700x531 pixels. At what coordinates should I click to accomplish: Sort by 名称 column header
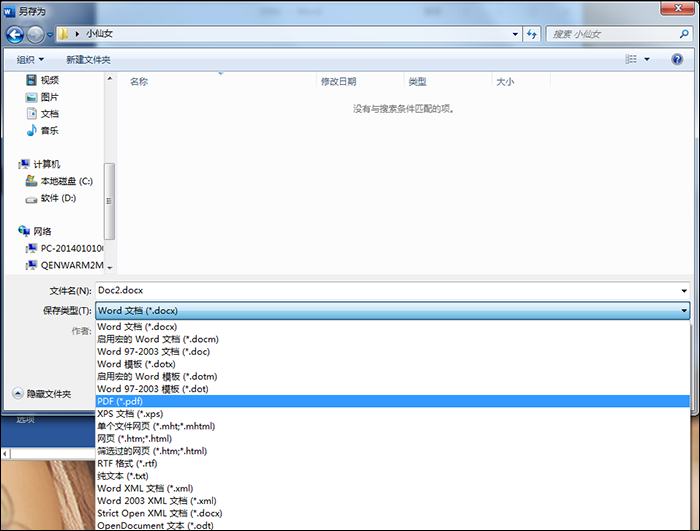[x=139, y=81]
